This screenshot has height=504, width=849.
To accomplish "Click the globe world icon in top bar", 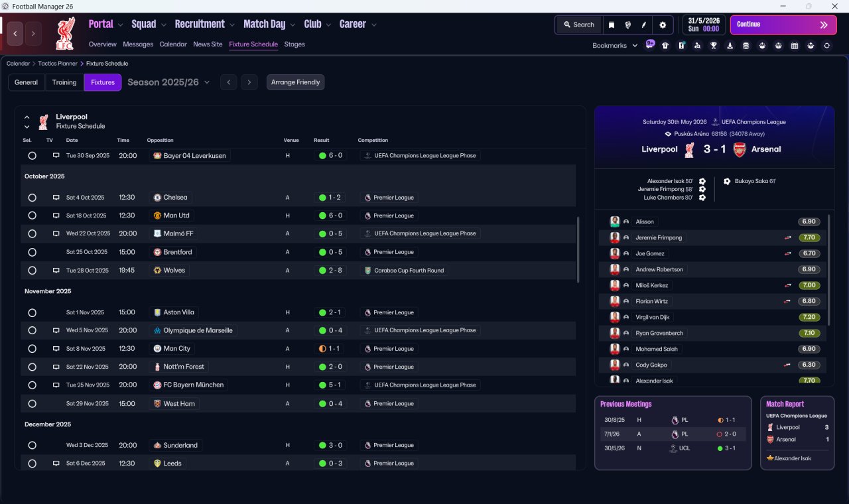I will click(x=627, y=25).
